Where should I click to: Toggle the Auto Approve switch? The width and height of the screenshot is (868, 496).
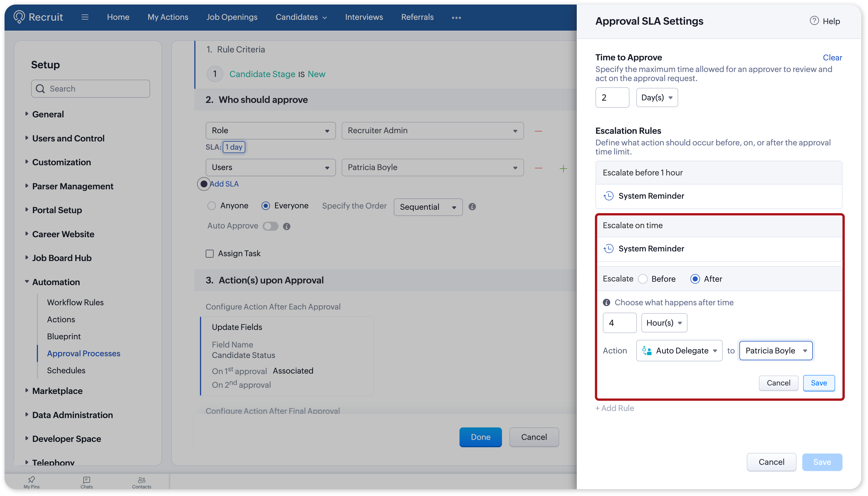[x=270, y=226]
